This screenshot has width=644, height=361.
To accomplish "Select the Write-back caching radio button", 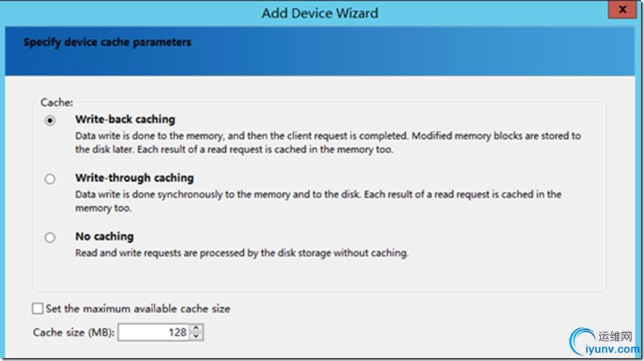I will (x=49, y=121).
